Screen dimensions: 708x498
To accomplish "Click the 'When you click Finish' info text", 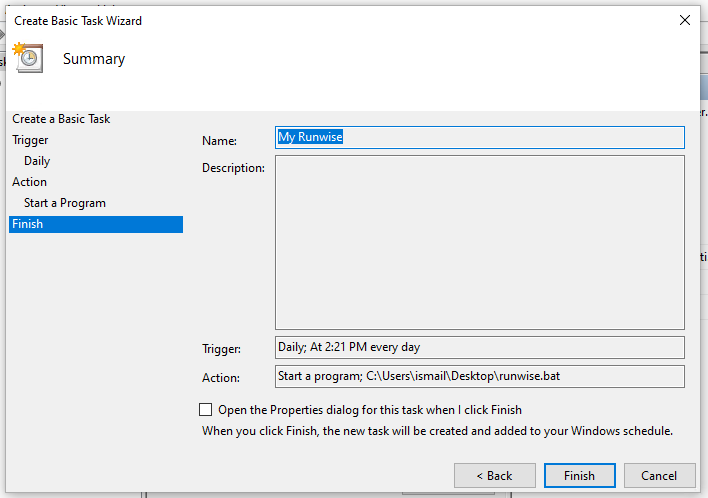I will [x=437, y=431].
